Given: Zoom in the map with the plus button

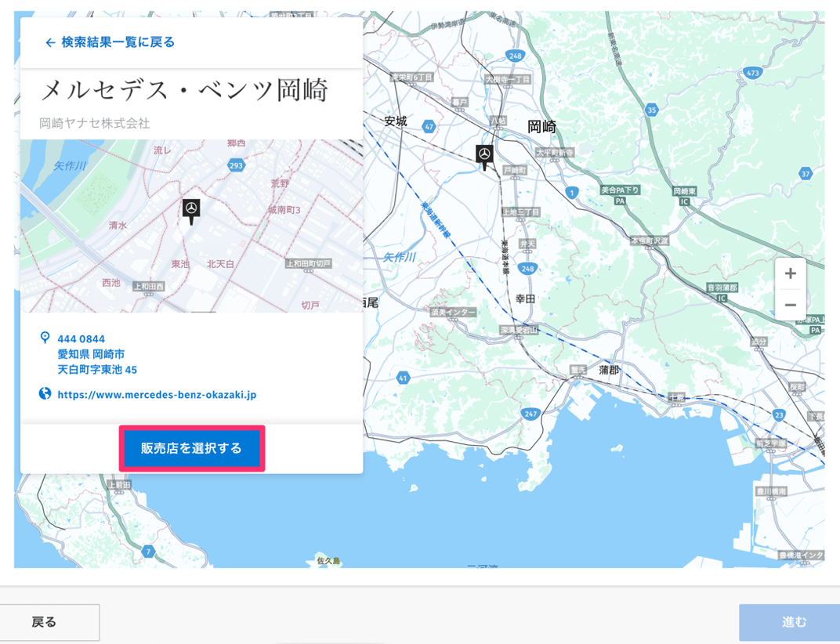Looking at the screenshot, I should [x=790, y=273].
